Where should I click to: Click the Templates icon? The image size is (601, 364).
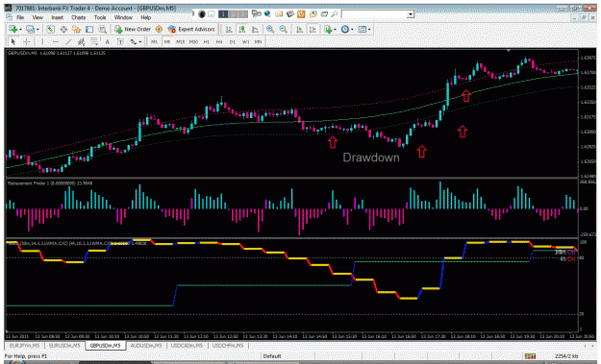tap(363, 30)
